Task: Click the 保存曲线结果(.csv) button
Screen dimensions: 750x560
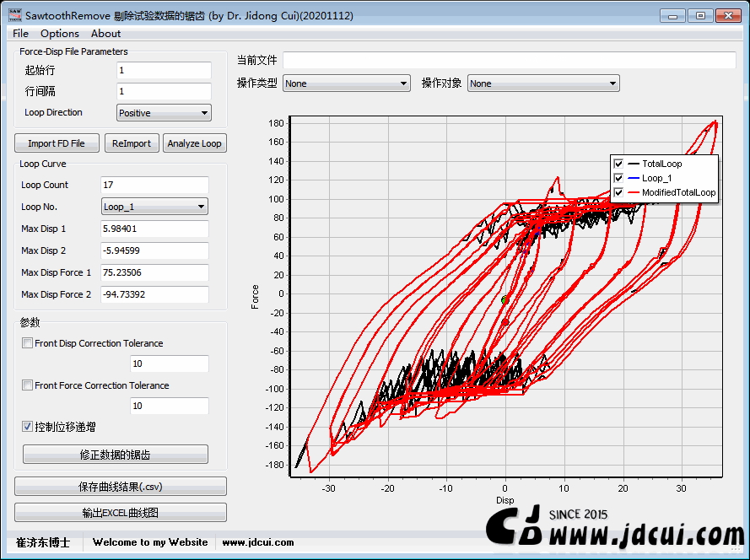Action: click(x=121, y=487)
